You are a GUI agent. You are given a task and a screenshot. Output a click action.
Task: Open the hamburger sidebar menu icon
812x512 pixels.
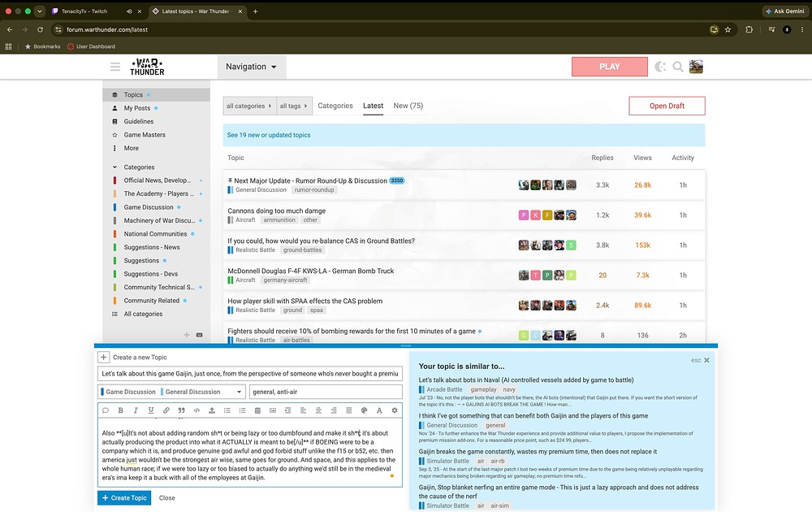point(115,67)
